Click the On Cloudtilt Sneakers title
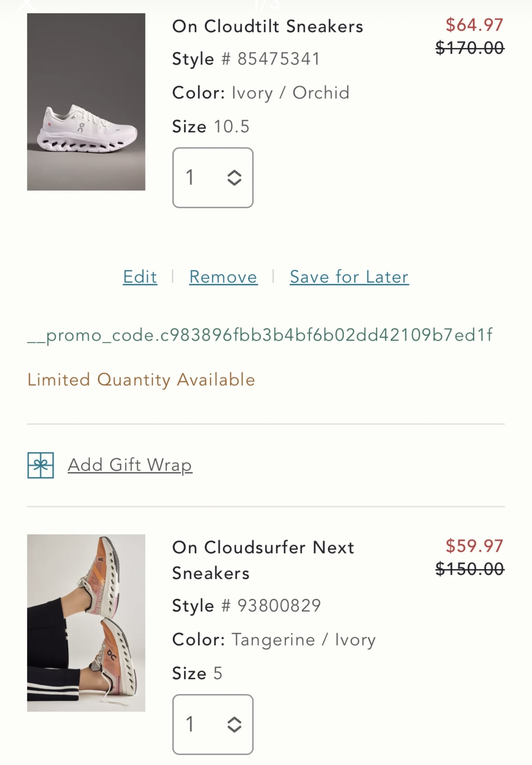Screen dimensions: 532x765 [268, 27]
